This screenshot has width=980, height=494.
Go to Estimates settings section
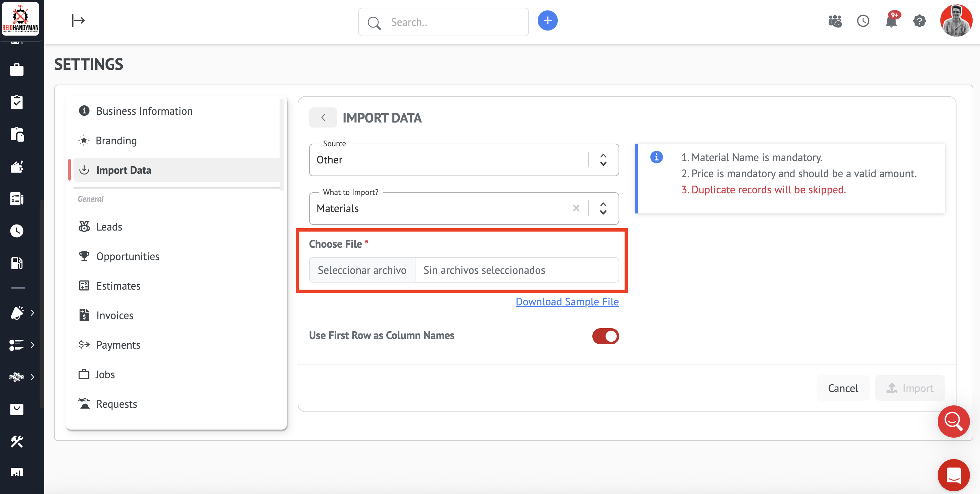coord(118,286)
